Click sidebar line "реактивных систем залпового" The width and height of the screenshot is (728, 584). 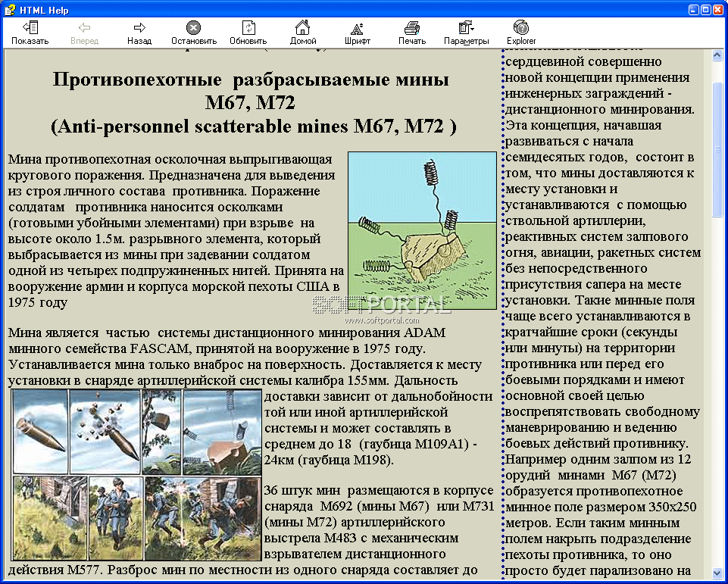(x=597, y=237)
